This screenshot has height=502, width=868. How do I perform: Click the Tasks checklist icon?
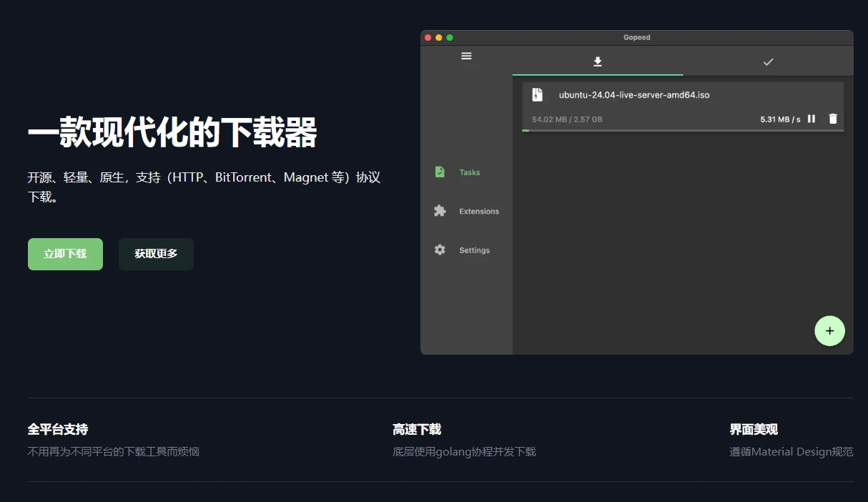point(440,172)
